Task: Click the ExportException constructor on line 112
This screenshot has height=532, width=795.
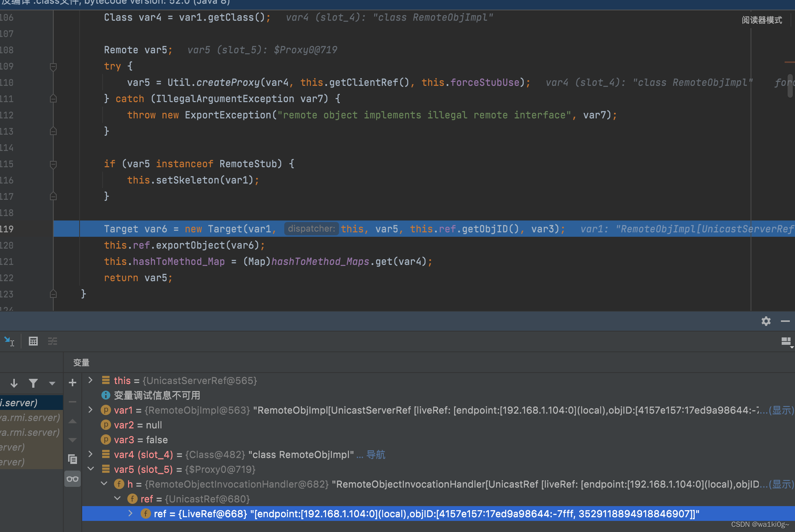Action: click(228, 115)
